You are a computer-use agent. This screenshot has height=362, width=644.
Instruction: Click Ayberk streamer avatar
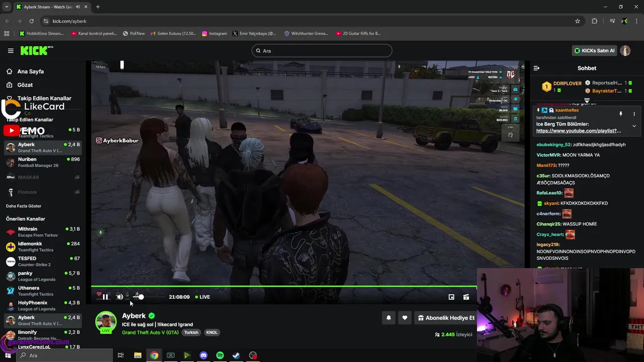tap(106, 322)
